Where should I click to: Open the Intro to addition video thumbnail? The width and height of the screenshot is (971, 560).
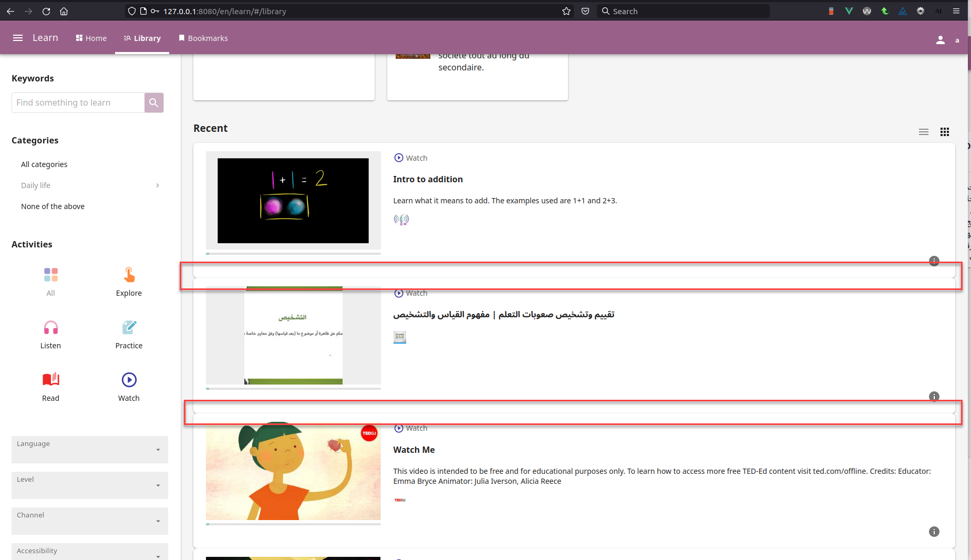coord(293,201)
